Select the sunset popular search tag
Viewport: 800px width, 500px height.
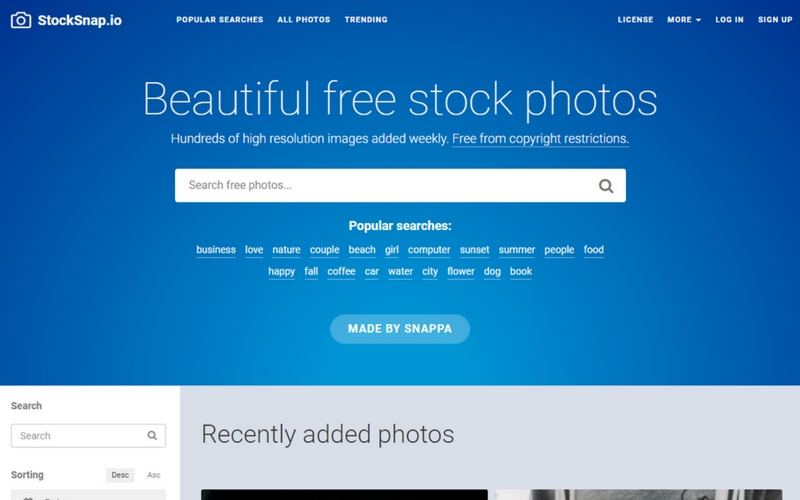(474, 250)
